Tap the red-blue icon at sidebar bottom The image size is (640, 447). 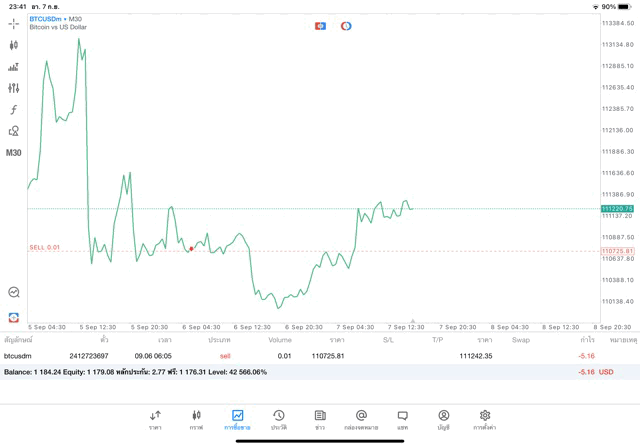point(13,317)
